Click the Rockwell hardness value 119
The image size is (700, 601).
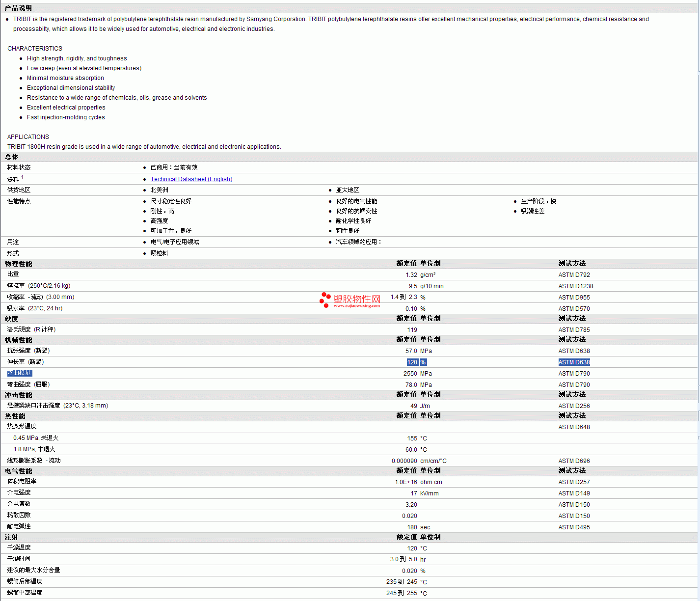point(412,330)
